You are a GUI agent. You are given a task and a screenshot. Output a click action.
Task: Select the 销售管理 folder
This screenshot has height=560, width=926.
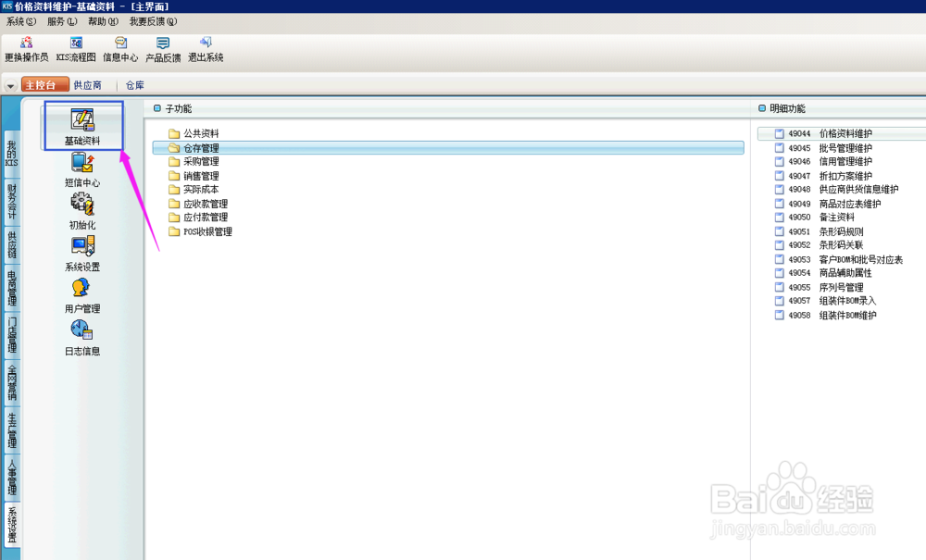coord(194,176)
